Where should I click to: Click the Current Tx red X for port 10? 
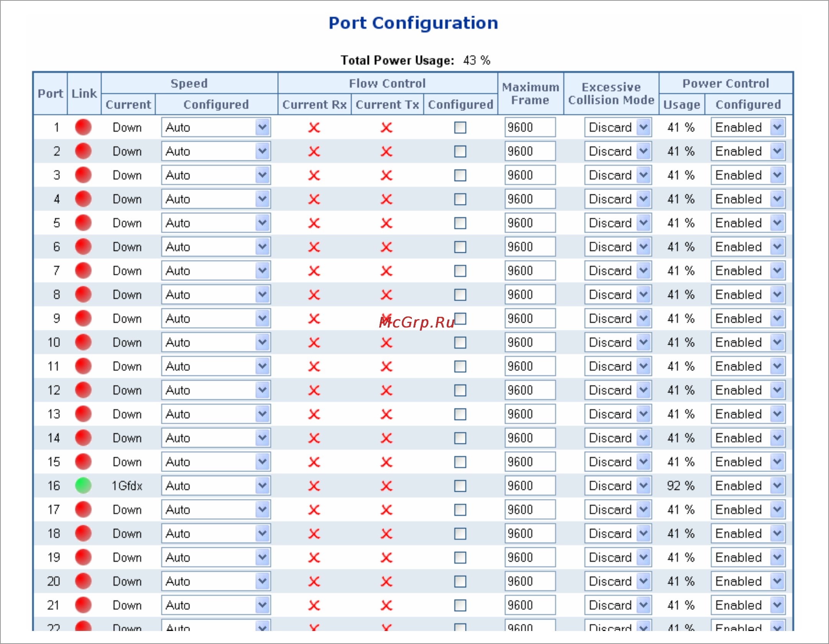[x=387, y=342]
